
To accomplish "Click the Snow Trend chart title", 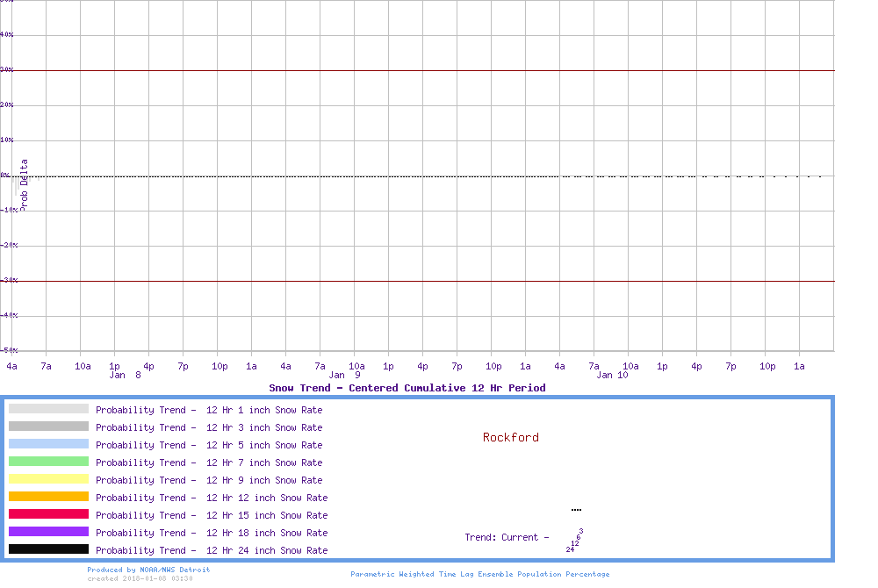I will coord(407,388).
